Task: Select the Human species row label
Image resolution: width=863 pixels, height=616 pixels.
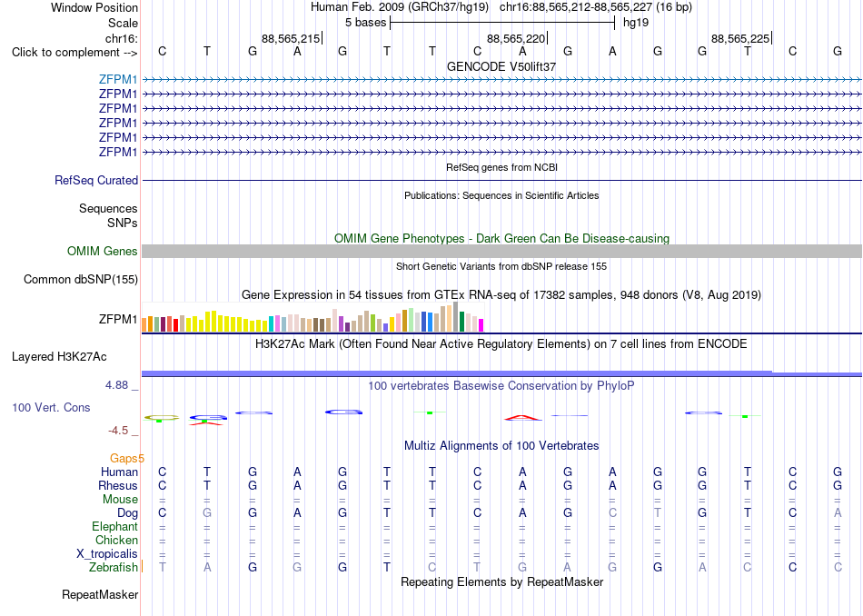Action: [119, 472]
